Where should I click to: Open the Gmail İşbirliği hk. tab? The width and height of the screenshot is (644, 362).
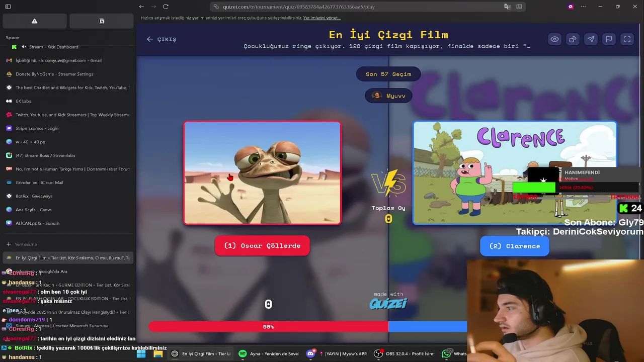68,60
